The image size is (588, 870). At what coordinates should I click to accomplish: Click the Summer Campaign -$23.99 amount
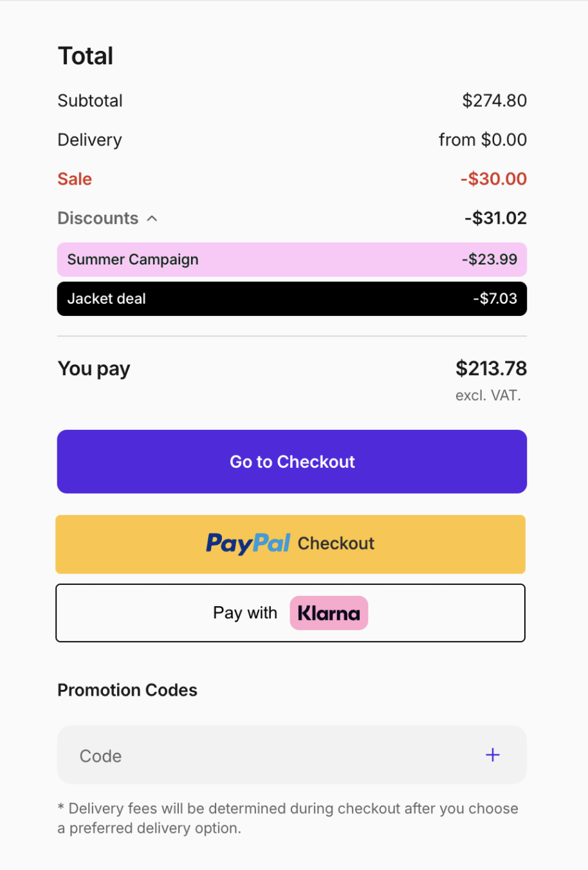tap(490, 260)
